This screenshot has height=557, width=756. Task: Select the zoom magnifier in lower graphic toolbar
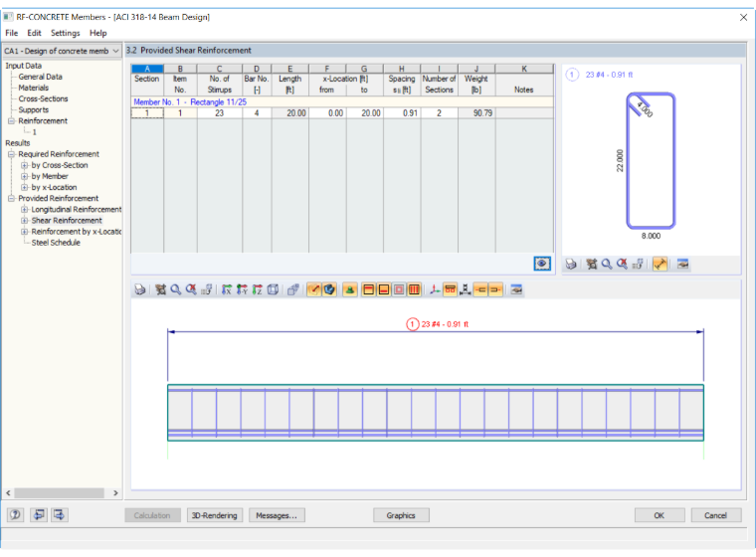(x=176, y=289)
